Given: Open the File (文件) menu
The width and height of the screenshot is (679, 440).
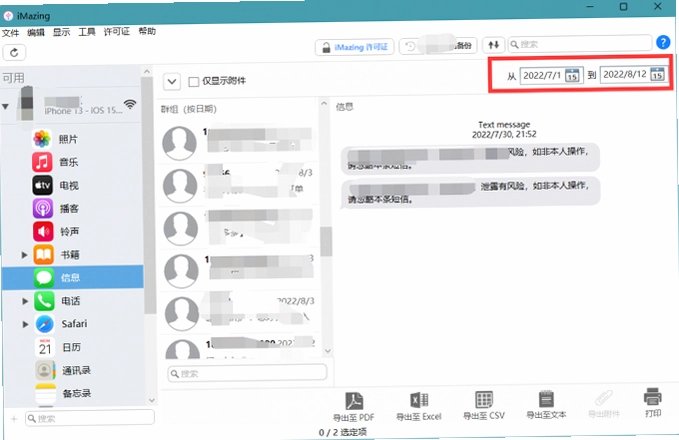Looking at the screenshot, I should pyautogui.click(x=10, y=33).
